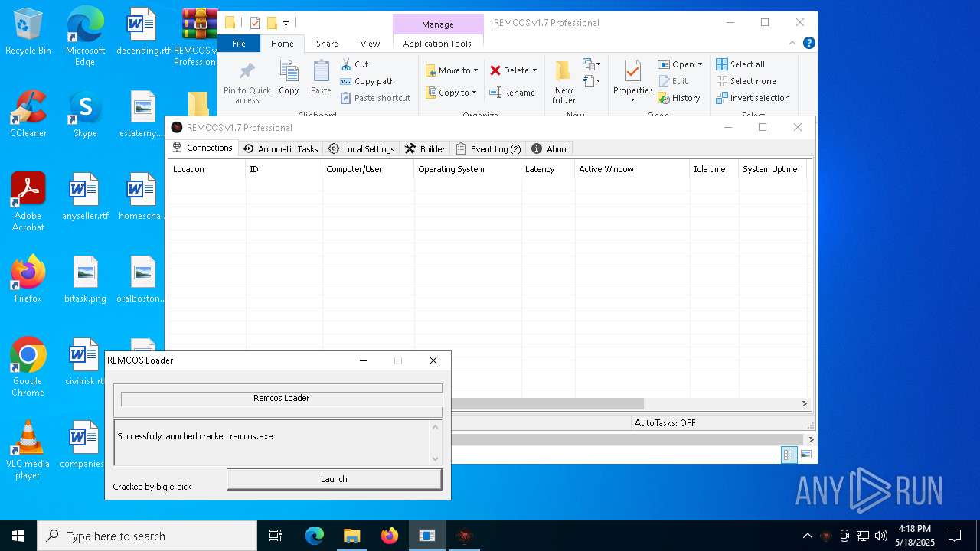Click the Windows Start button

[x=18, y=536]
